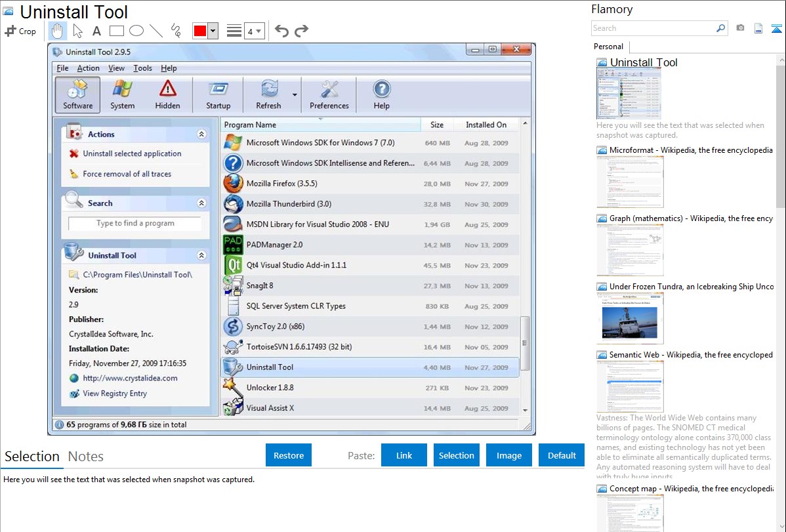Collapse the Actions panel
Screen dimensions: 786x532
point(201,134)
